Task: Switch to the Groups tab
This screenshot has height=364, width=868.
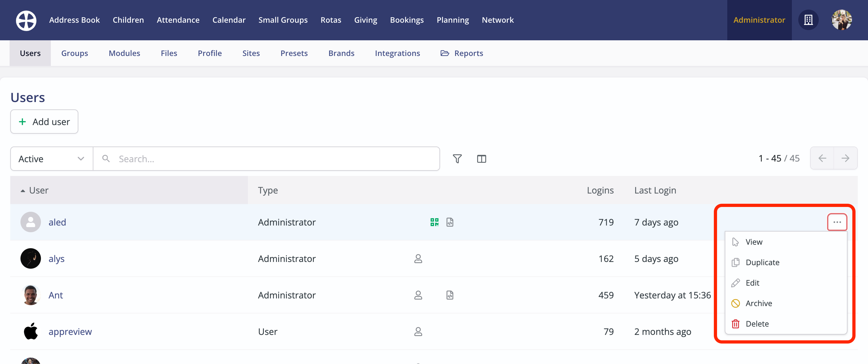Action: [75, 53]
